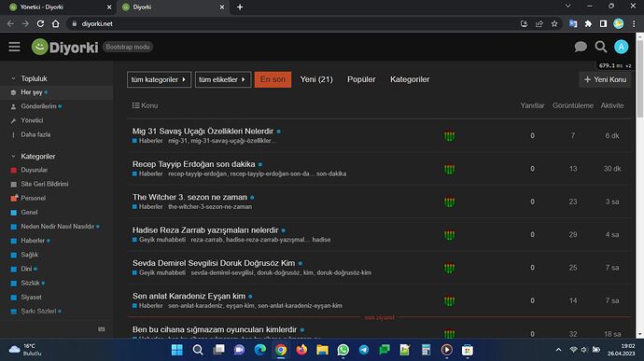Screen dimensions: 644x361
Task: Share this page icon in address bar
Action: coord(539,24)
